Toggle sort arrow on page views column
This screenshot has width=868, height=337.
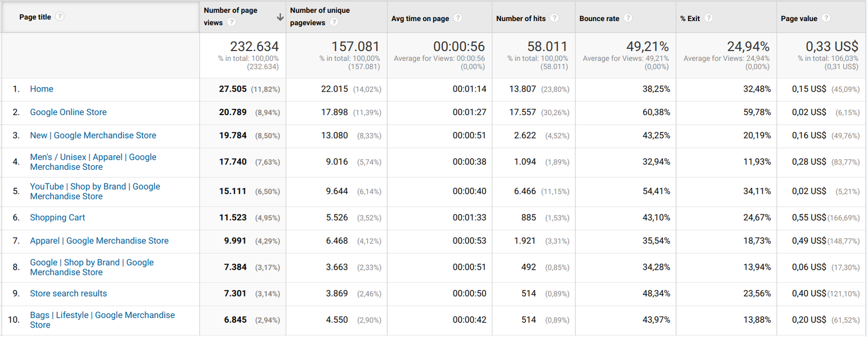coord(280,17)
